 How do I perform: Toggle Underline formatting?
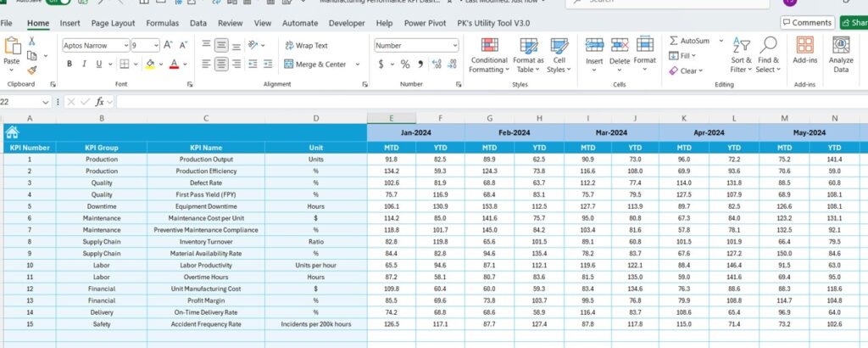[x=99, y=65]
